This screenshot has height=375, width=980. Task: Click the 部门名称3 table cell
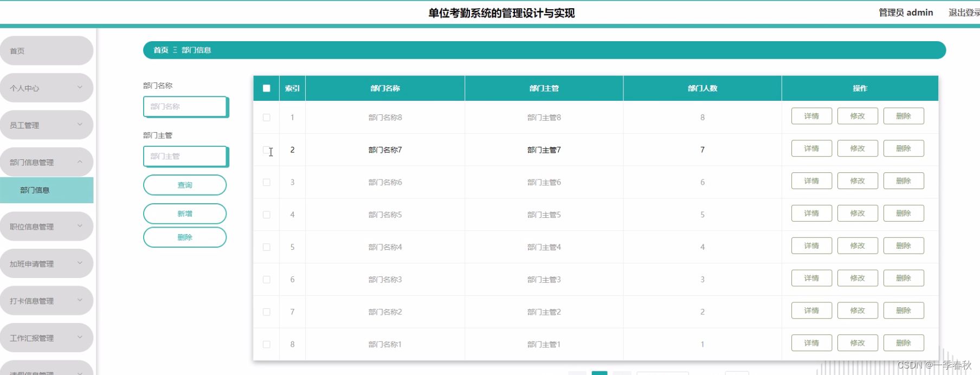[x=385, y=280]
